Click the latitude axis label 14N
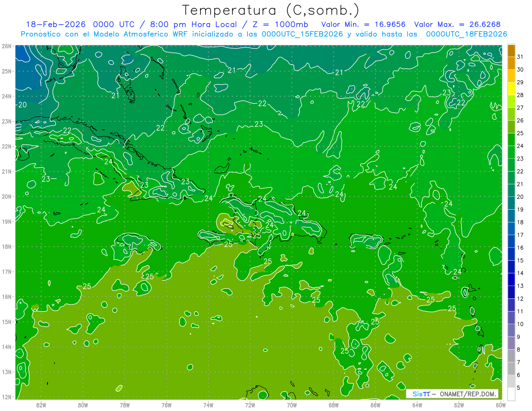532x411 pixels. pyautogui.click(x=6, y=347)
